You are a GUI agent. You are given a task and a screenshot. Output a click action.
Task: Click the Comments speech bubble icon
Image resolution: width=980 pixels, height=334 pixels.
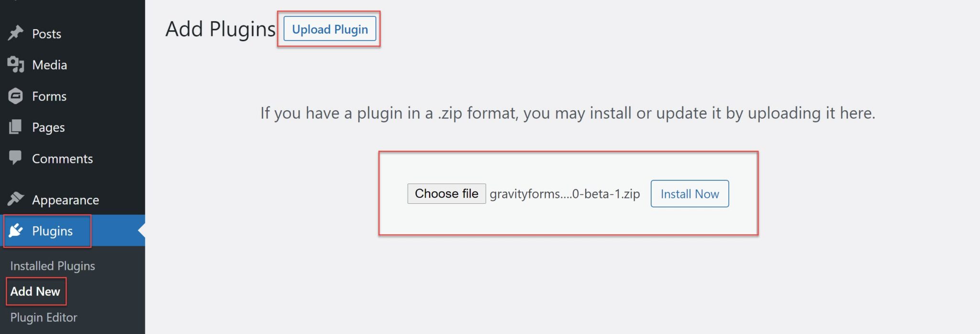coord(16,158)
